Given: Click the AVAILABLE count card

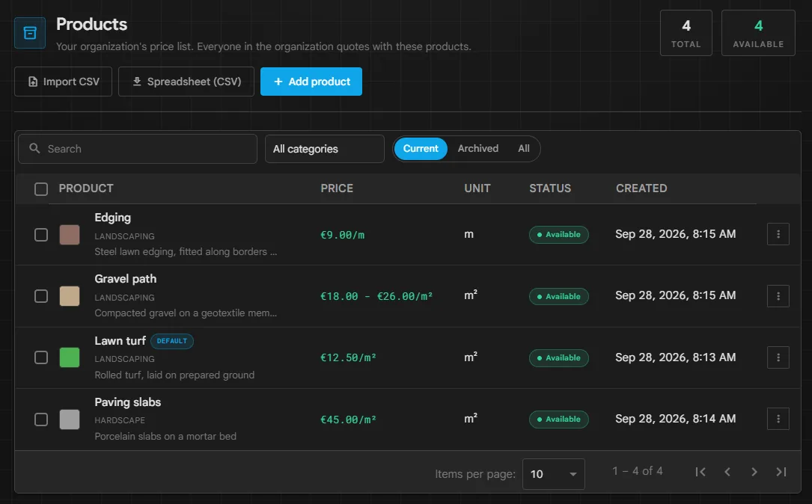Looking at the screenshot, I should (x=758, y=33).
